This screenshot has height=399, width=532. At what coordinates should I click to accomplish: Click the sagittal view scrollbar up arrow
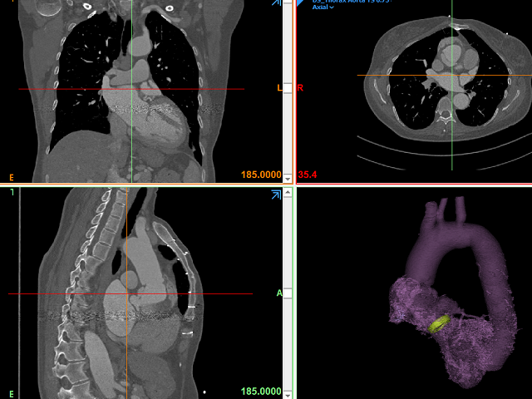pos(288,193)
